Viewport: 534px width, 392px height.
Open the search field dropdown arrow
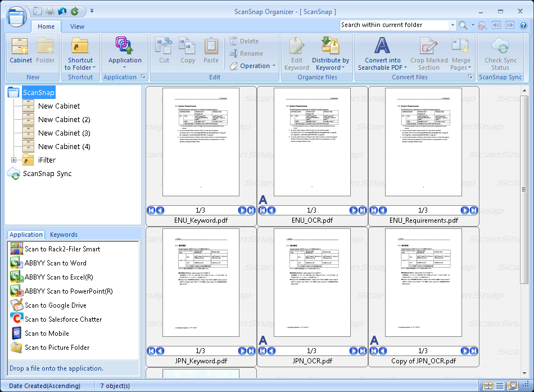click(x=452, y=25)
